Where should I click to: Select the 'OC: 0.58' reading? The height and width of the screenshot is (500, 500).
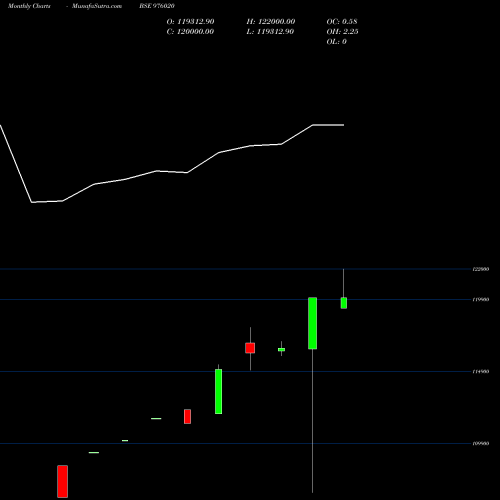pos(342,22)
